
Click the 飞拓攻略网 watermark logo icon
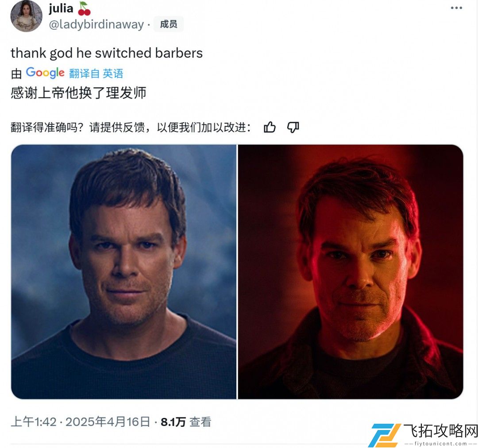pos(385,435)
